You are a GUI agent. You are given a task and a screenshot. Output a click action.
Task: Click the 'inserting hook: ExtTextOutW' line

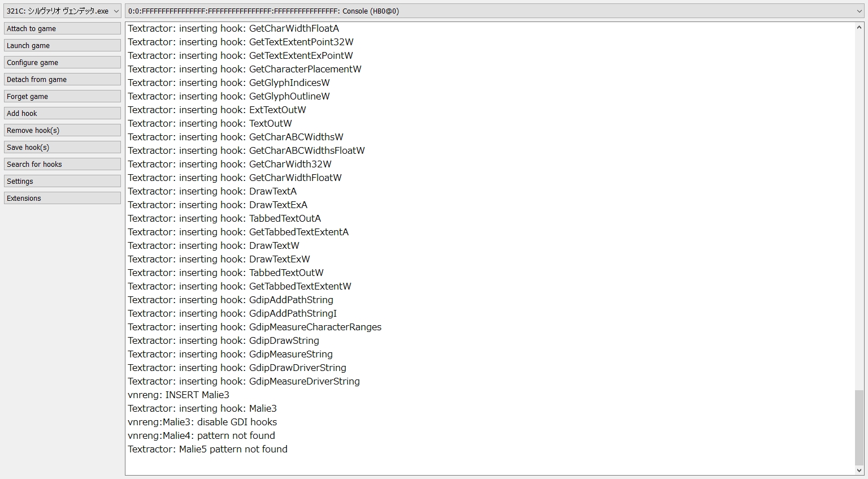click(x=217, y=110)
